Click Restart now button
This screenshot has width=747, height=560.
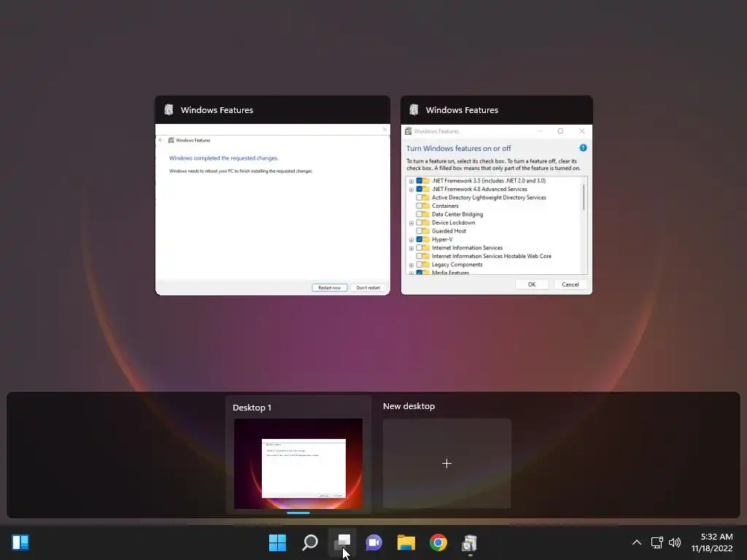coord(329,287)
